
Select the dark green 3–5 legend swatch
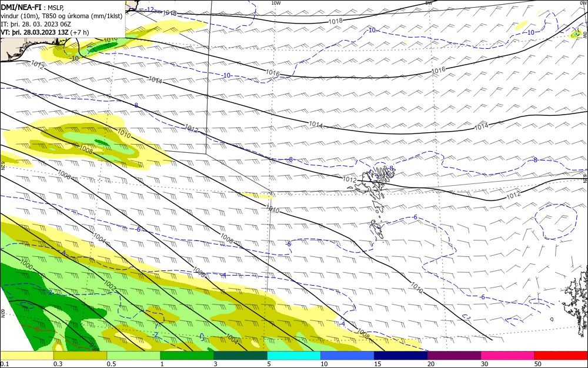point(240,356)
